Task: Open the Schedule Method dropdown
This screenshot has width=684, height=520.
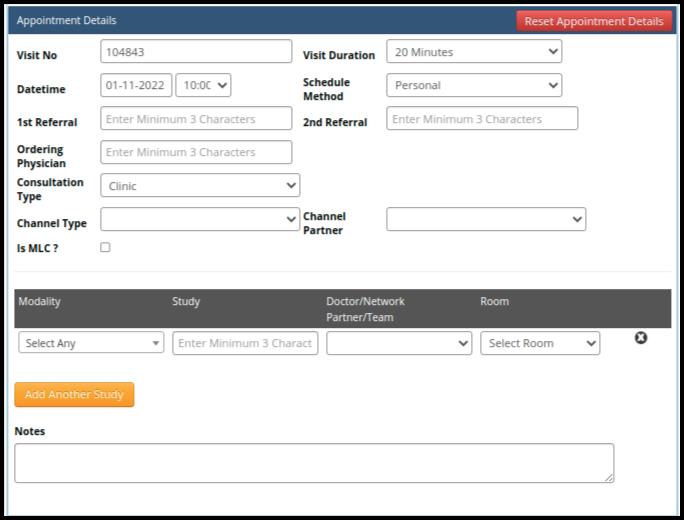Action: click(x=474, y=85)
